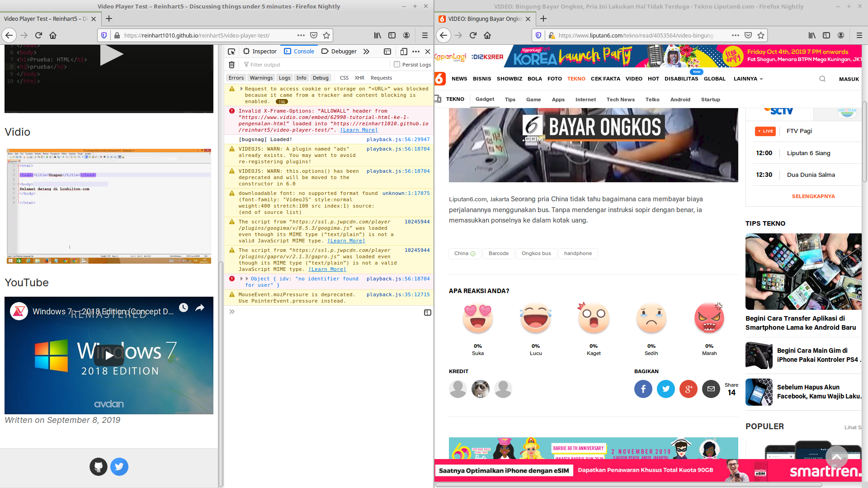Switch to the Inspector tab
Screen dimensions: 868x488
click(260, 52)
